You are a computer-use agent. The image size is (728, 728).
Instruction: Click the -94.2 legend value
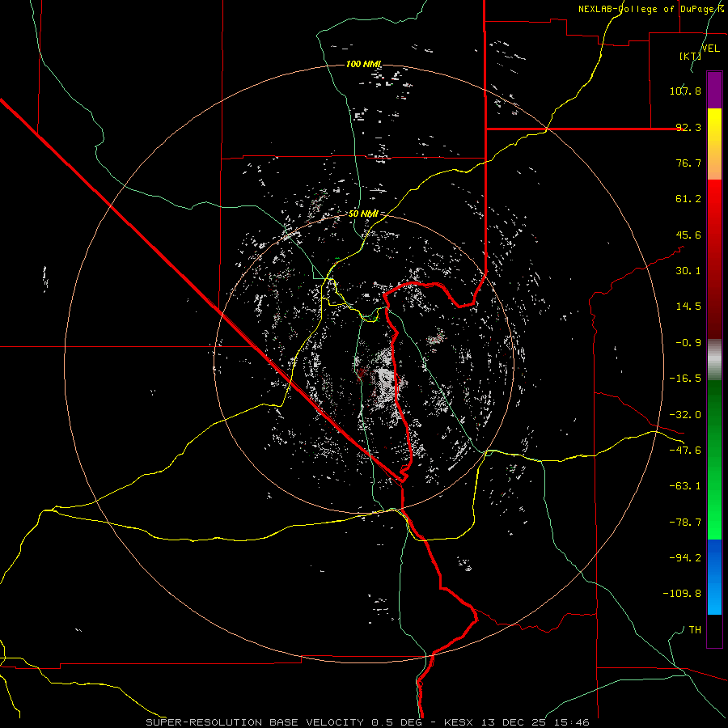tap(685, 558)
